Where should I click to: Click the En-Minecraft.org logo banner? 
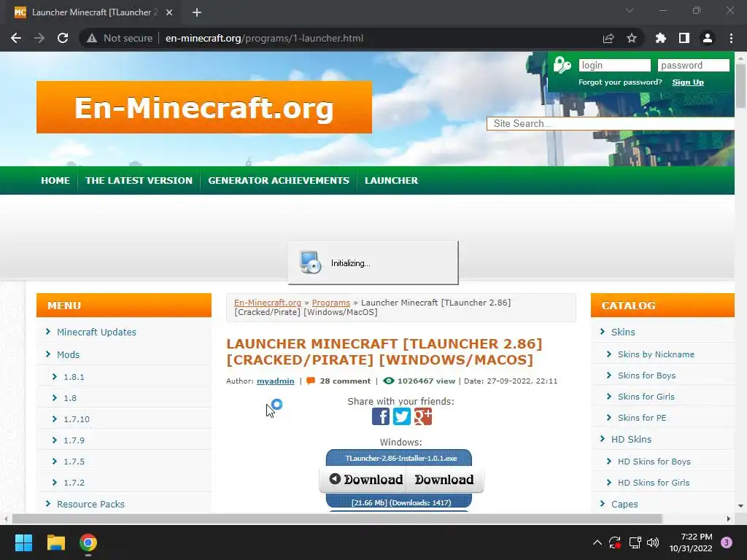[204, 107]
